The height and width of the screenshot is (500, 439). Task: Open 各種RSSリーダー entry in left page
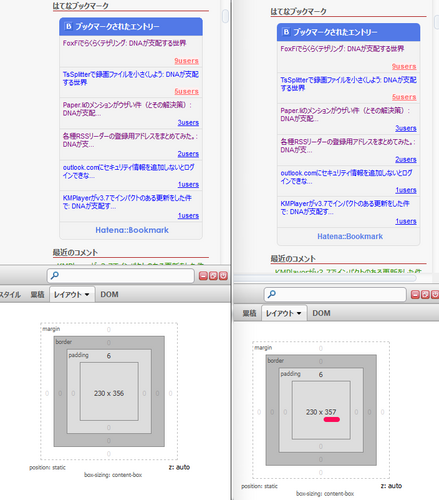(x=130, y=140)
